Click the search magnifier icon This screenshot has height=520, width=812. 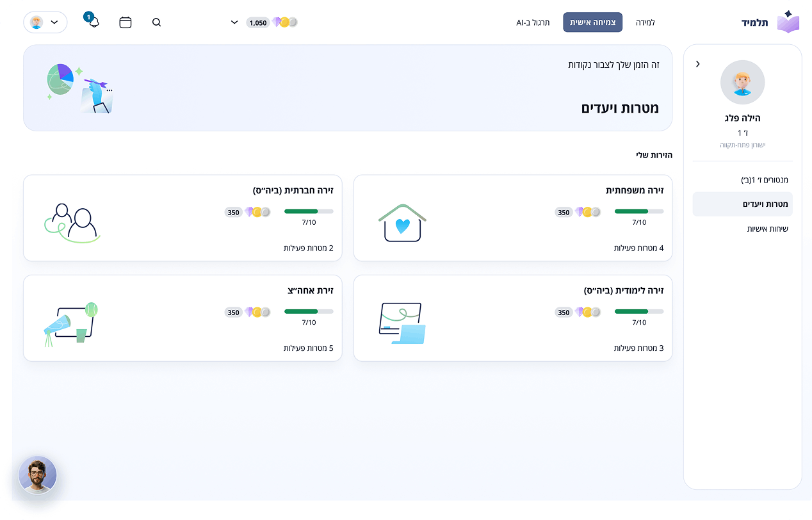pyautogui.click(x=157, y=22)
